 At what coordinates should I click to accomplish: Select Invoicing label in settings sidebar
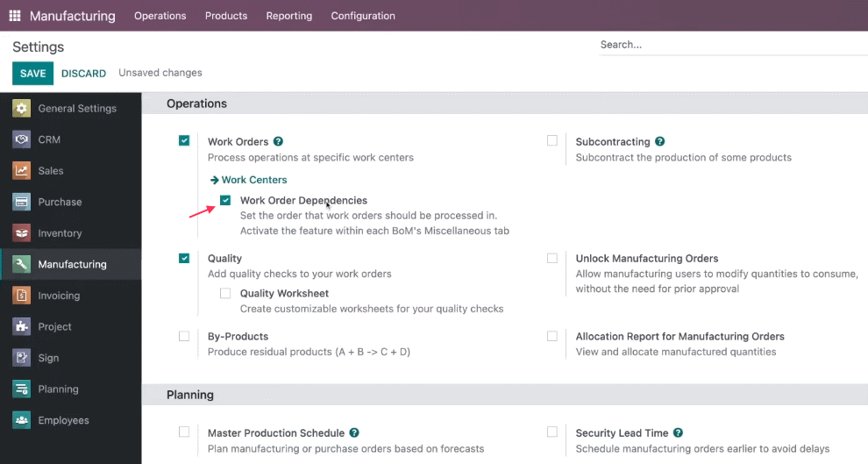click(59, 296)
